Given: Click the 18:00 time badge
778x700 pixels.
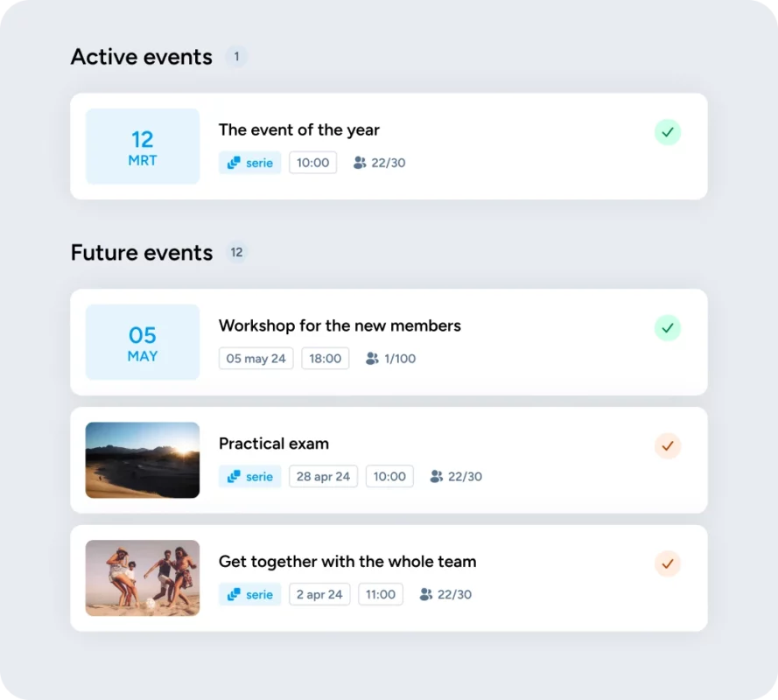Looking at the screenshot, I should [326, 359].
